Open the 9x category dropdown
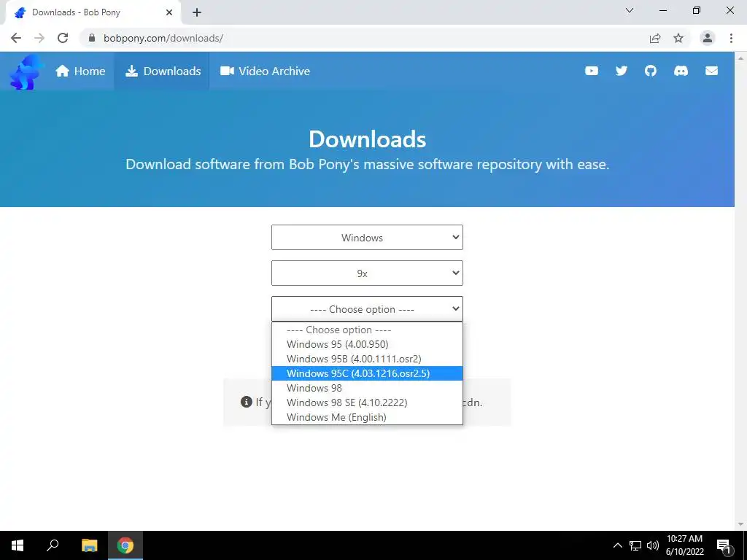This screenshot has width=747, height=560. (x=367, y=273)
